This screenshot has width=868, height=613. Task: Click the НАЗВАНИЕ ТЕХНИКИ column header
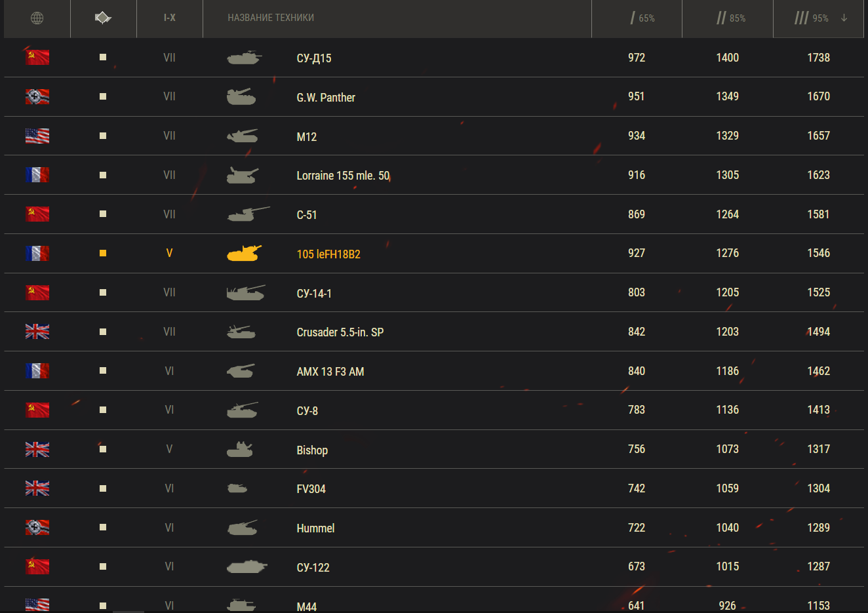point(271,18)
